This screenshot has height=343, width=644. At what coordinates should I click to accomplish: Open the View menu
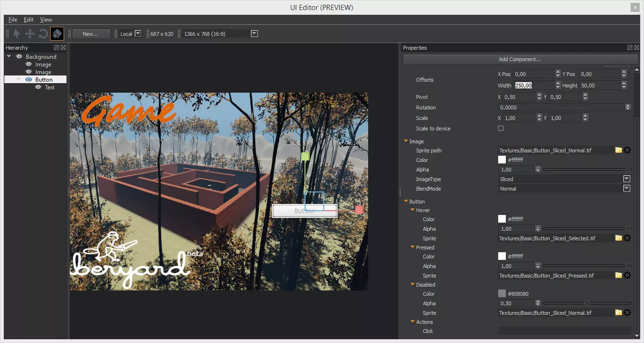tap(46, 20)
